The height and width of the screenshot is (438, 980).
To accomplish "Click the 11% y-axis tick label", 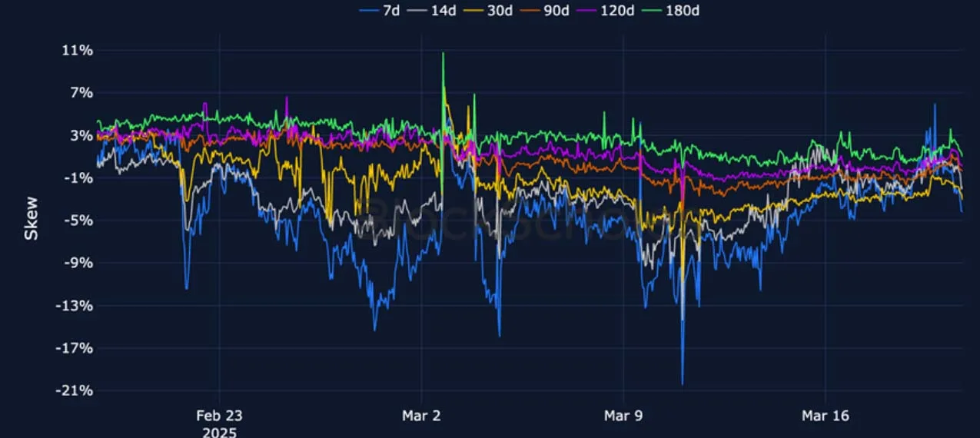I will (78, 51).
